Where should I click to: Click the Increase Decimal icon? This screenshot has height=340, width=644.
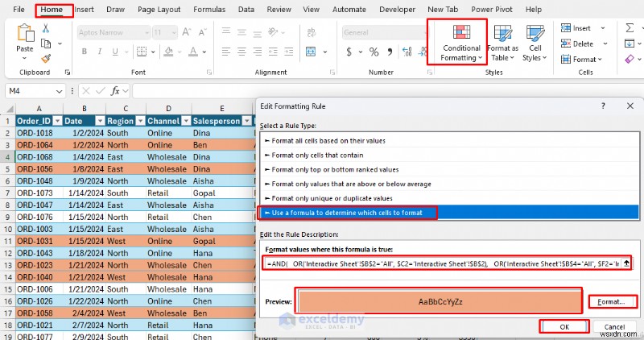click(407, 52)
